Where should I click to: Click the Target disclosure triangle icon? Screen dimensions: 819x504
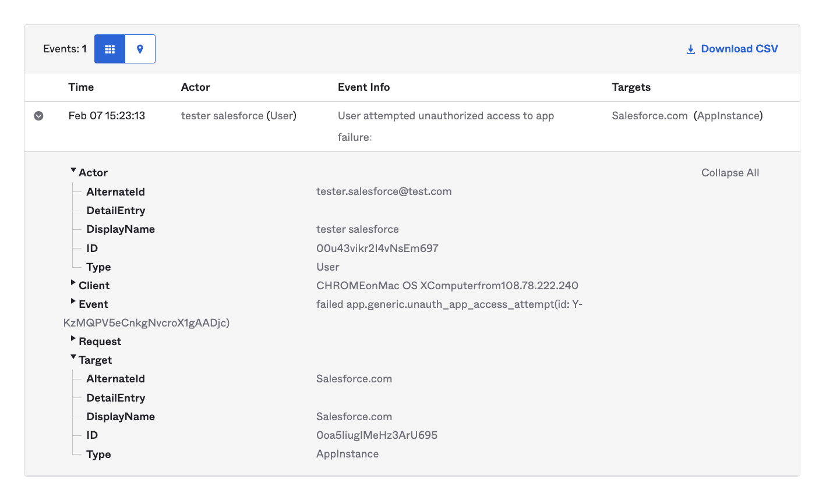pyautogui.click(x=73, y=357)
